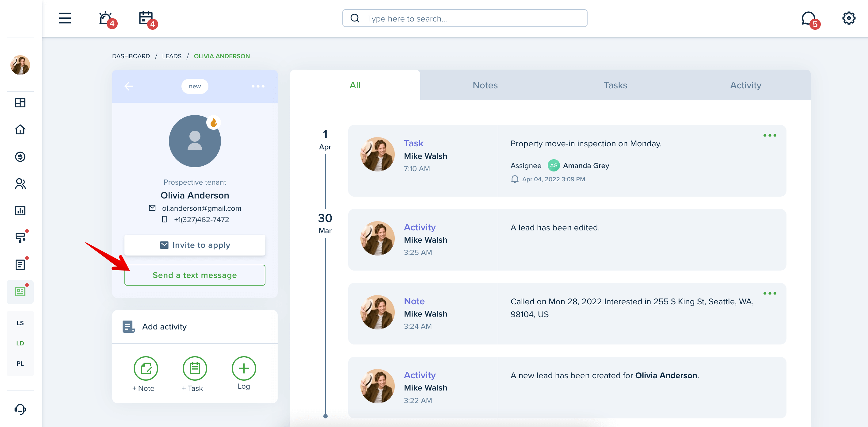Click email ol.anderson@gmail.com
The width and height of the screenshot is (868, 427).
(x=201, y=208)
